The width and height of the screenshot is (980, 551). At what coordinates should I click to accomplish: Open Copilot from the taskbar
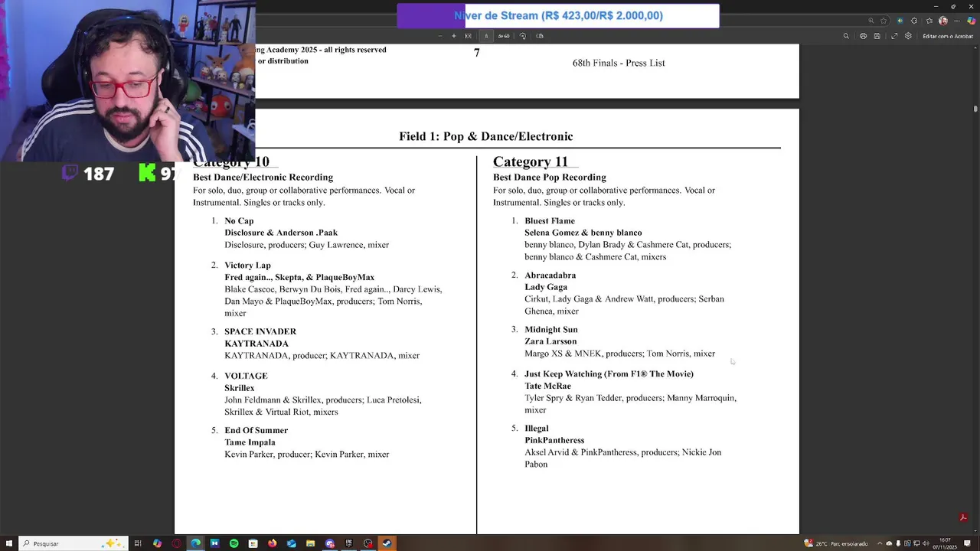157,543
